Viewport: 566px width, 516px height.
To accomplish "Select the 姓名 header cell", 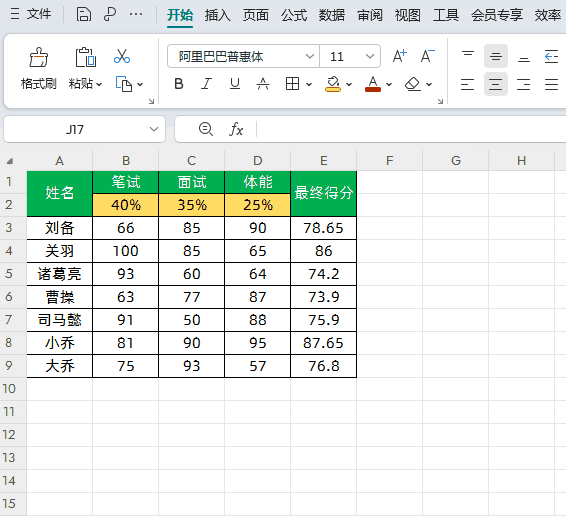I will click(x=60, y=194).
